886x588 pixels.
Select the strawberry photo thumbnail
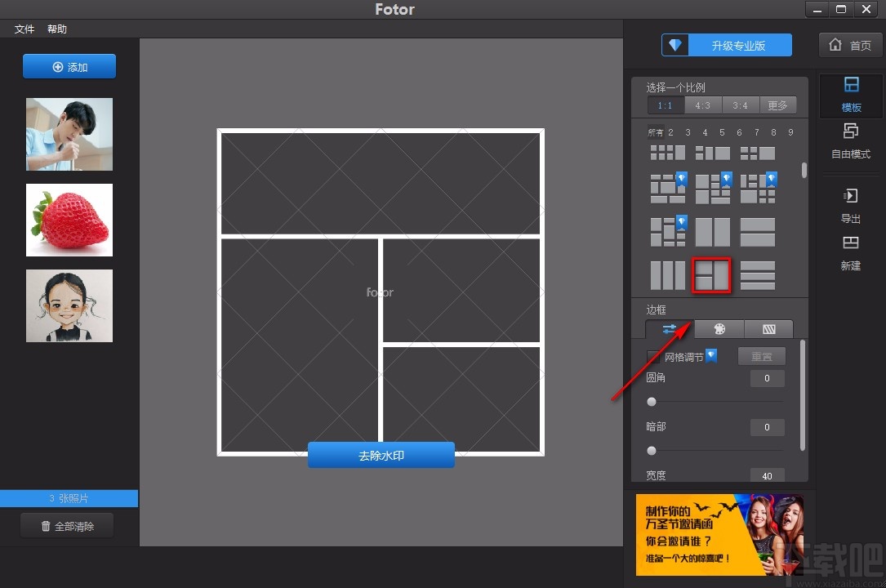69,220
